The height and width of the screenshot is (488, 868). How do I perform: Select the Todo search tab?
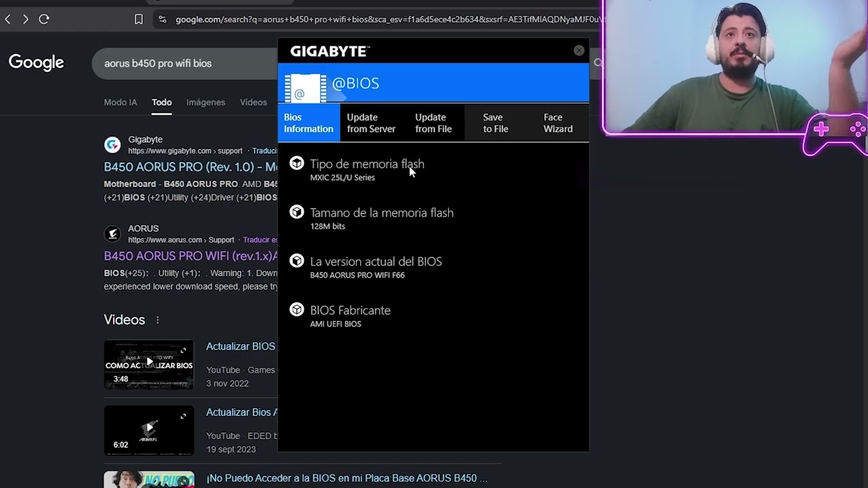click(161, 102)
